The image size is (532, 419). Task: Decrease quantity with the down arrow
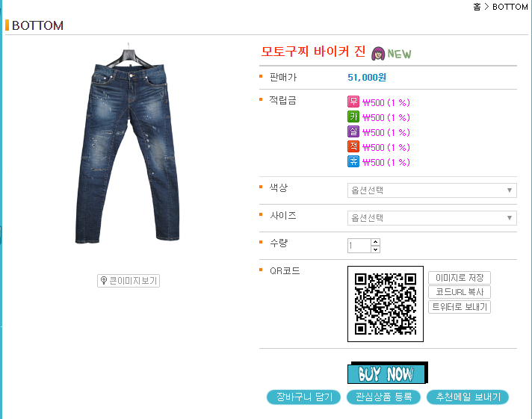tap(375, 249)
